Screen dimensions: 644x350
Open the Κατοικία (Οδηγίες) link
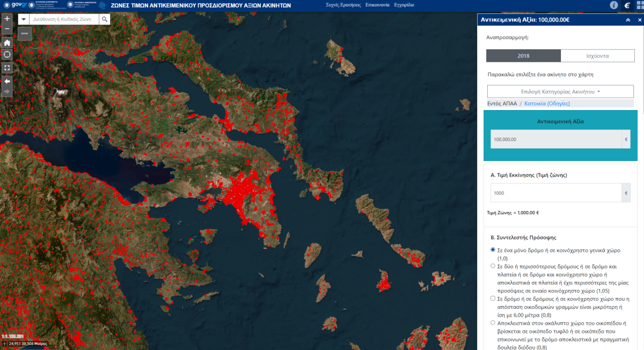(x=547, y=104)
